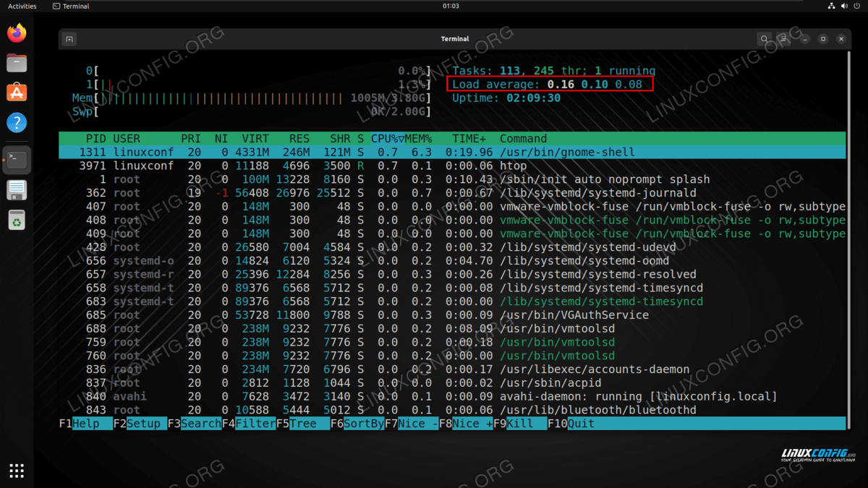Click F9 Kill in htop footer
The width and height of the screenshot is (868, 488).
(x=520, y=424)
